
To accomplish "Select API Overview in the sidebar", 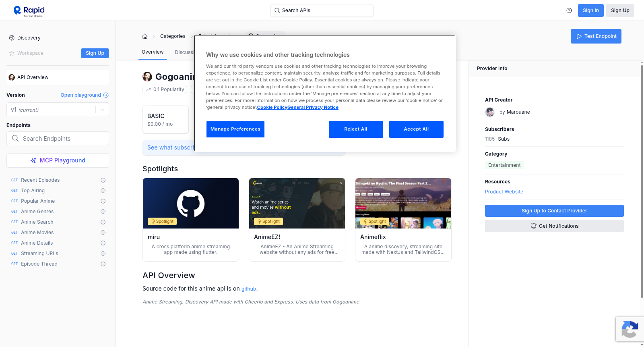I will (x=58, y=77).
